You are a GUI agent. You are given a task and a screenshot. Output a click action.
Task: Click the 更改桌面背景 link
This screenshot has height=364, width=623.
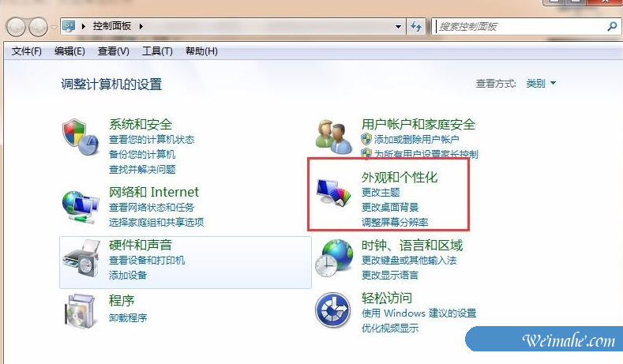390,207
